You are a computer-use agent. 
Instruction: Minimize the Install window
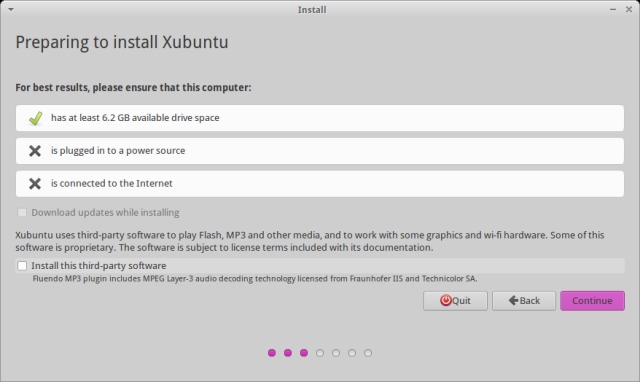coord(613,9)
